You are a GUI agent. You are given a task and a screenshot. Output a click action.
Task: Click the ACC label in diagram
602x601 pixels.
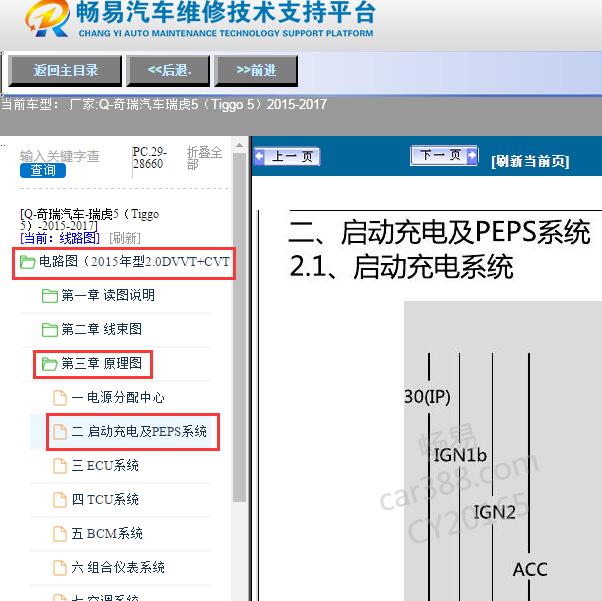click(530, 569)
